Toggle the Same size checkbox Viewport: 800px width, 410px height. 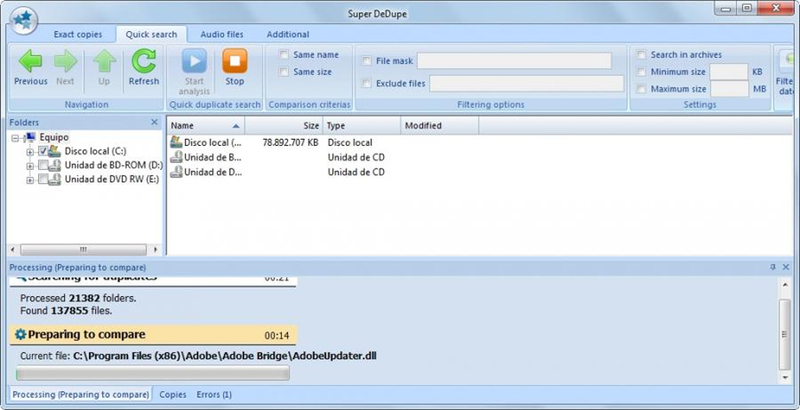285,72
